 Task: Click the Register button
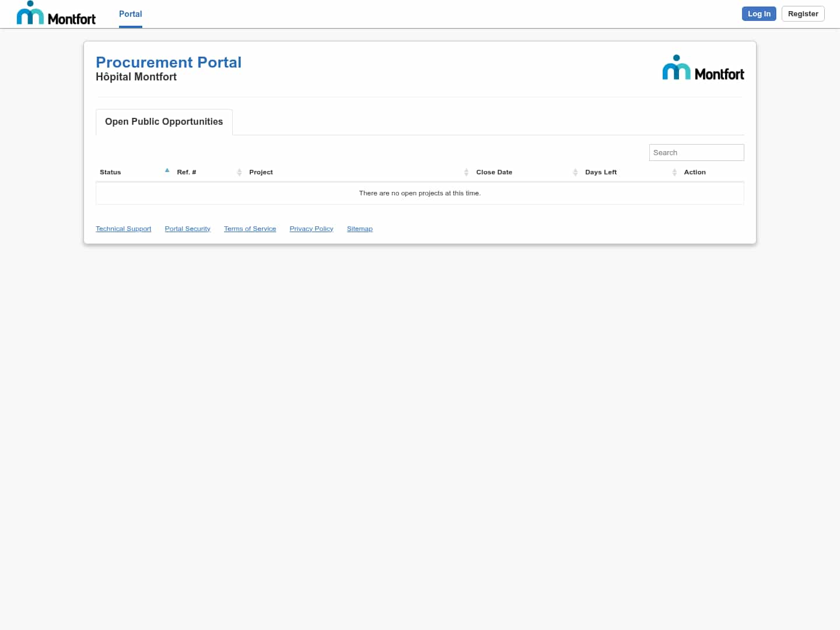[803, 13]
